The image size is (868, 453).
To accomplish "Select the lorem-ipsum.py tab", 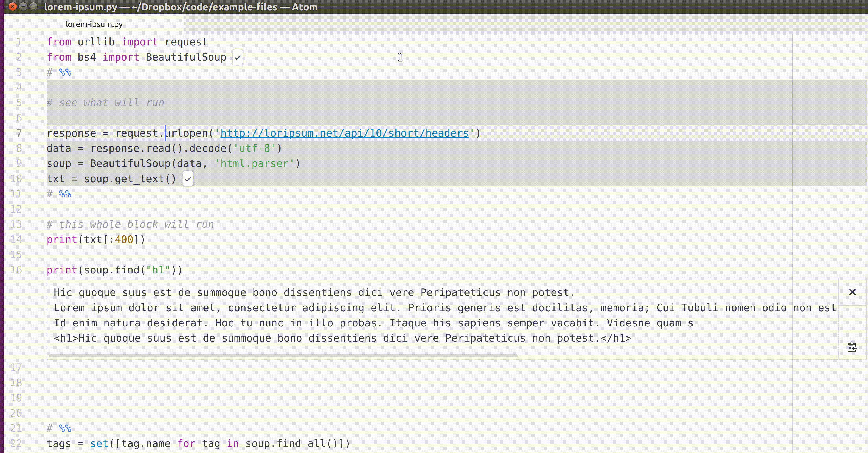I will (94, 24).
